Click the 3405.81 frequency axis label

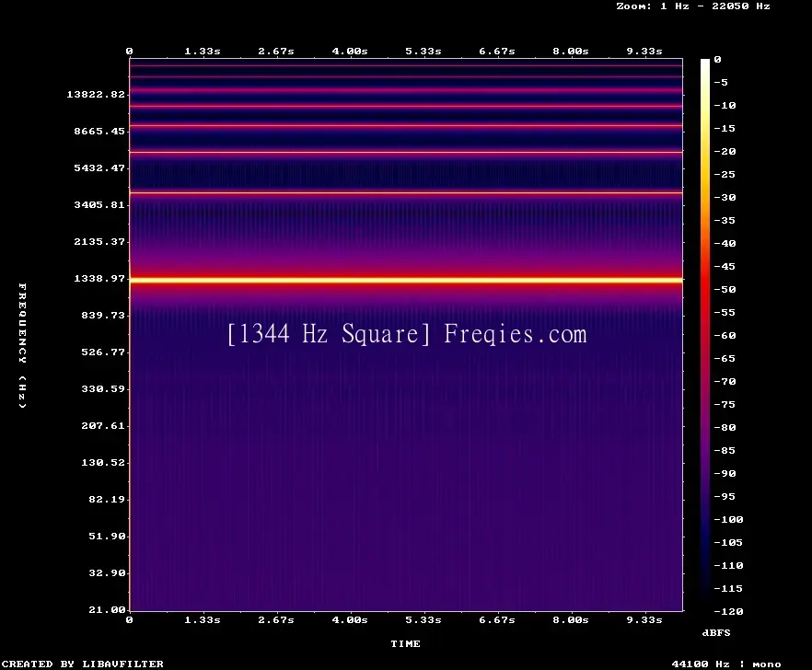[99, 204]
